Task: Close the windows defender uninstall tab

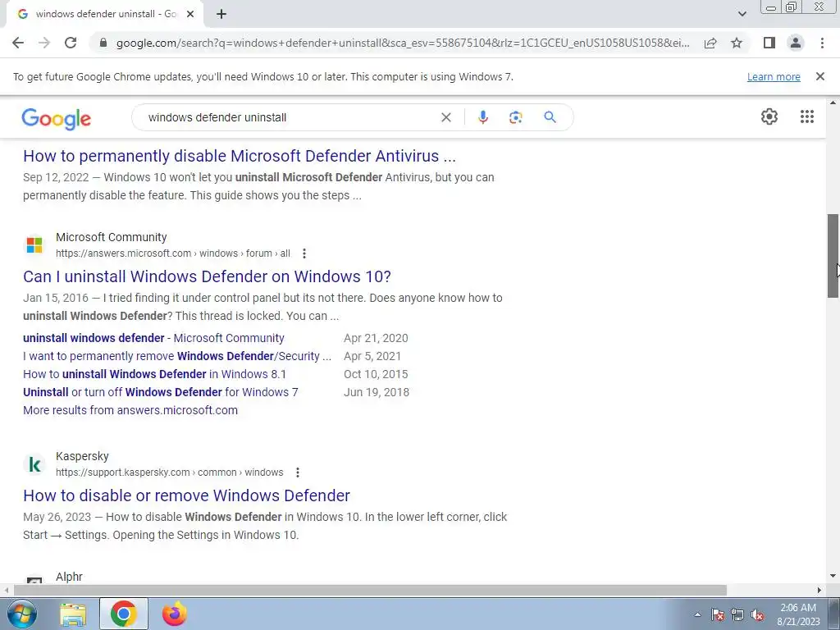Action: point(190,14)
